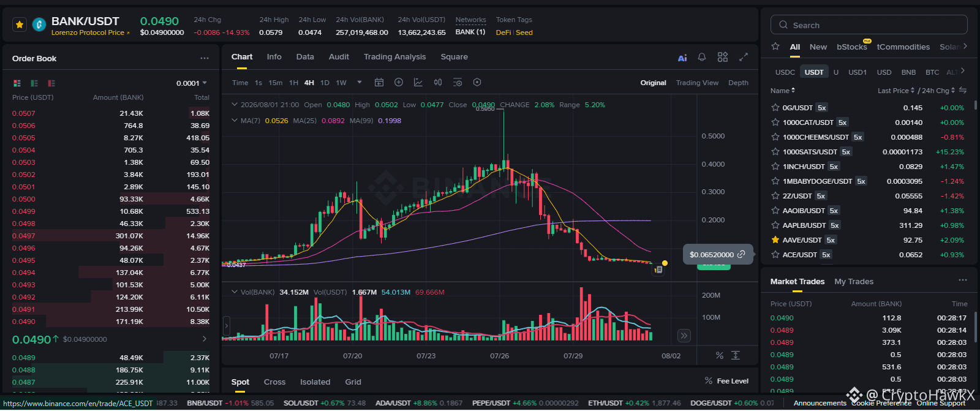Sort market list by Last Price
The width and height of the screenshot is (980, 411).
(x=896, y=91)
